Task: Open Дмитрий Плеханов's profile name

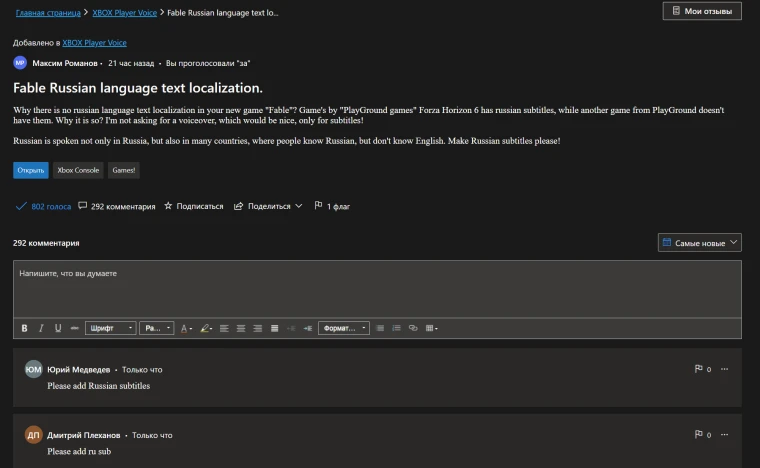Action: pos(83,435)
